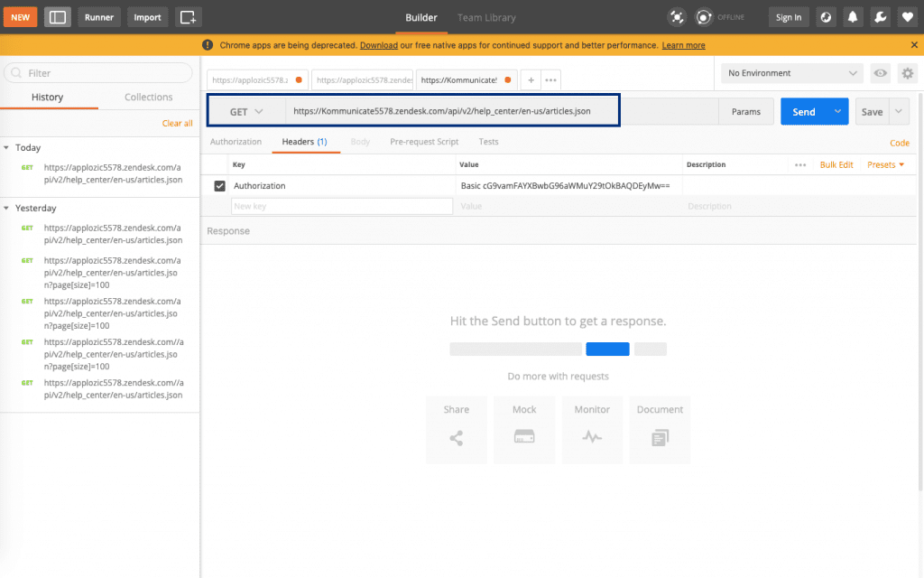Click the New key input field
Image resolution: width=924 pixels, height=578 pixels.
tap(342, 207)
